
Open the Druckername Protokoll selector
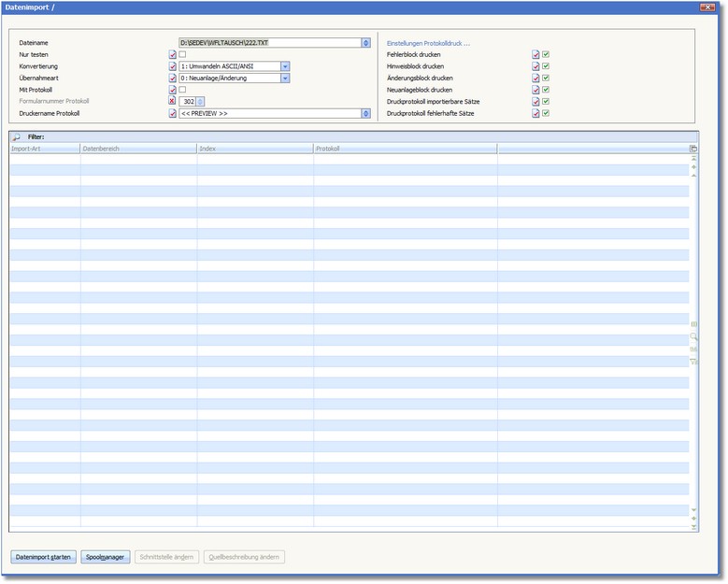tap(365, 113)
